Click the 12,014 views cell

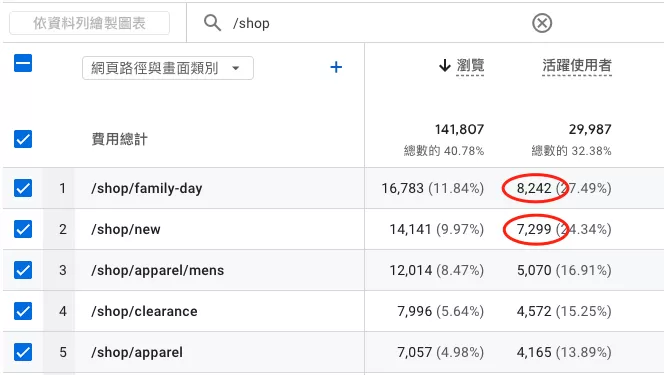(x=437, y=270)
